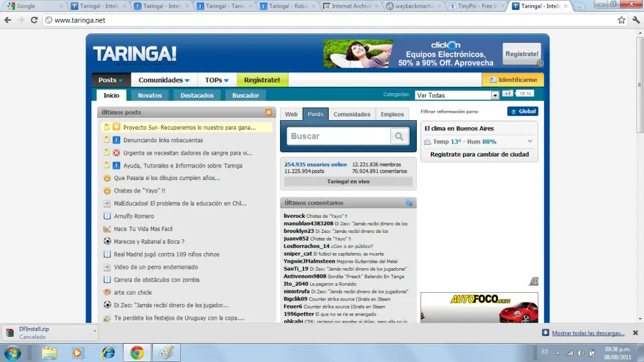The height and width of the screenshot is (362, 644).
Task: Click the soccer ball icon beside Marecos y Rabanal
Action: point(107,241)
